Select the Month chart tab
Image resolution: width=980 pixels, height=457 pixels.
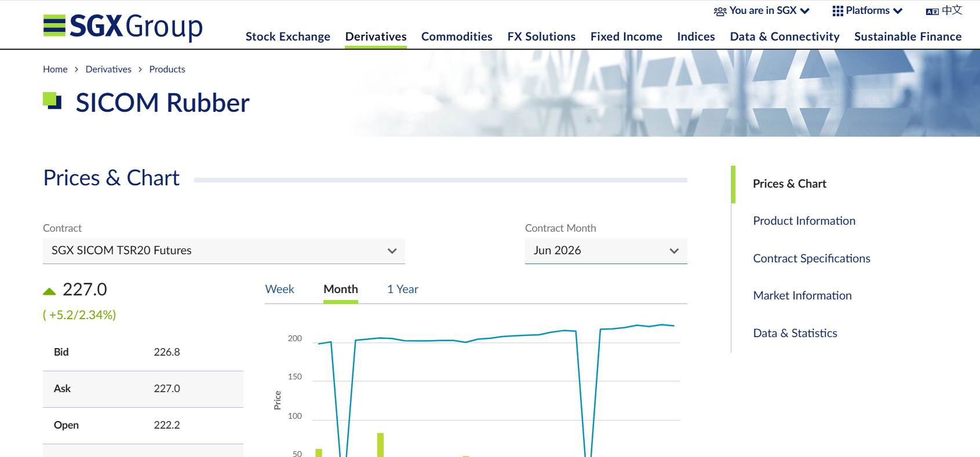pyautogui.click(x=341, y=289)
